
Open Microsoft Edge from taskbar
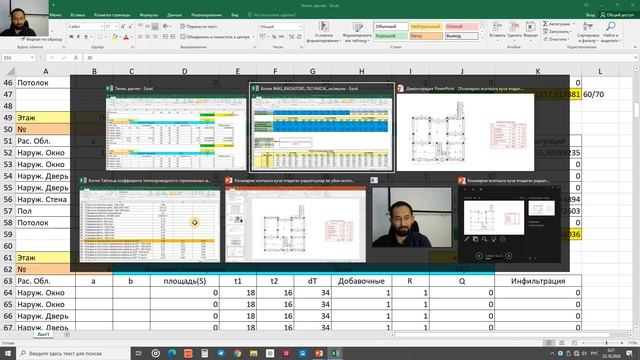pyautogui.click(x=172, y=353)
